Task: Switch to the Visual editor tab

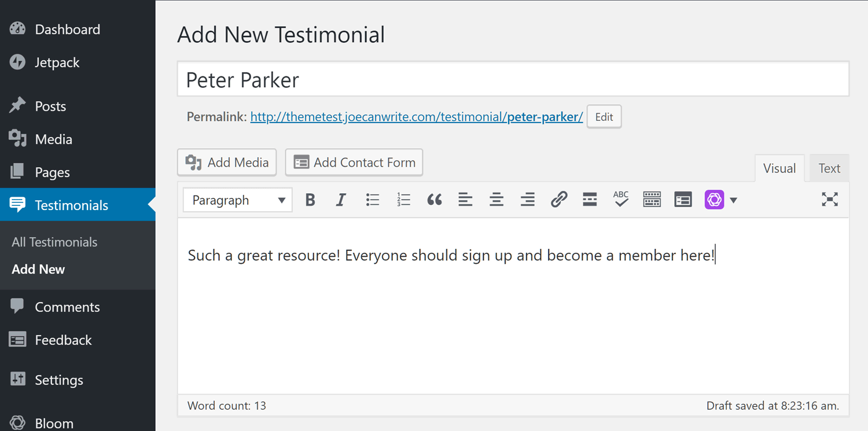Action: (x=779, y=168)
